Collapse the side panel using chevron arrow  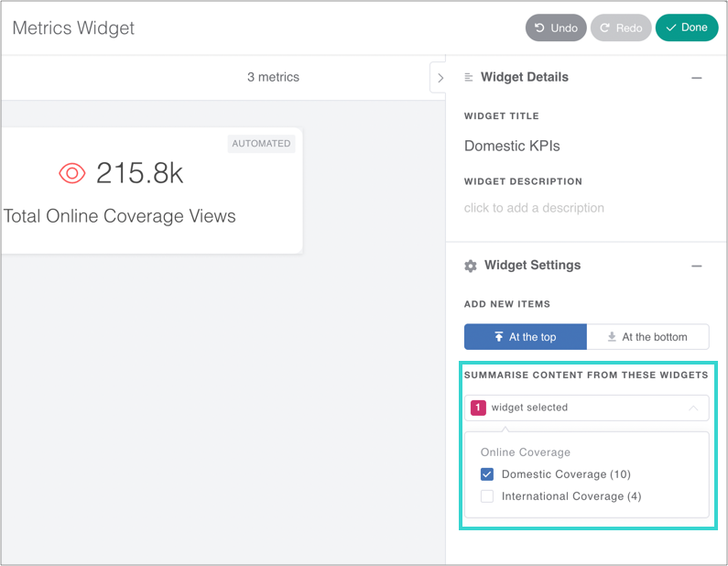click(440, 78)
